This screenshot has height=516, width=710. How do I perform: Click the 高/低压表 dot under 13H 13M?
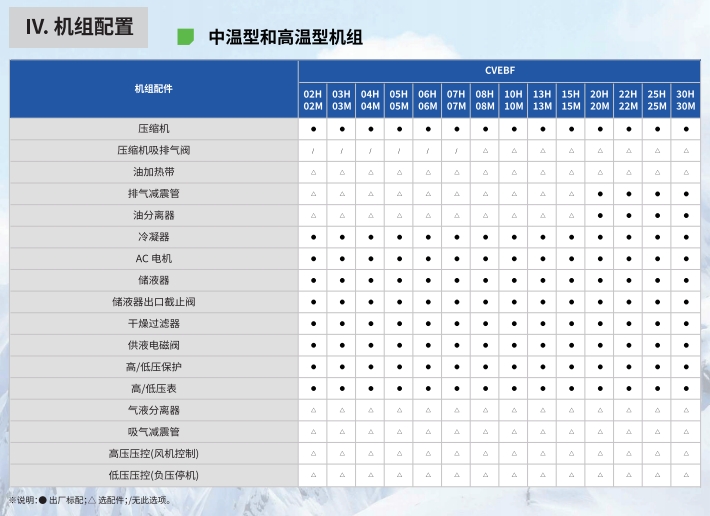point(542,388)
